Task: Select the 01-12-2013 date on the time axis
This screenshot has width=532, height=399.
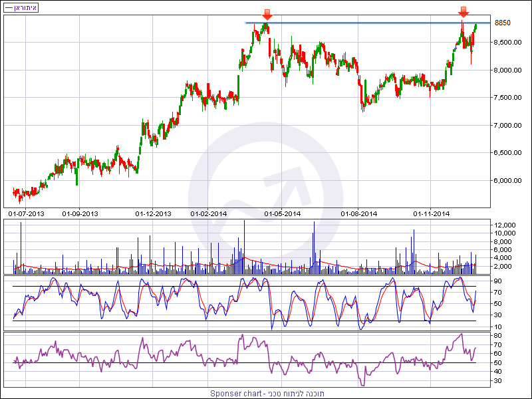Action: point(154,213)
